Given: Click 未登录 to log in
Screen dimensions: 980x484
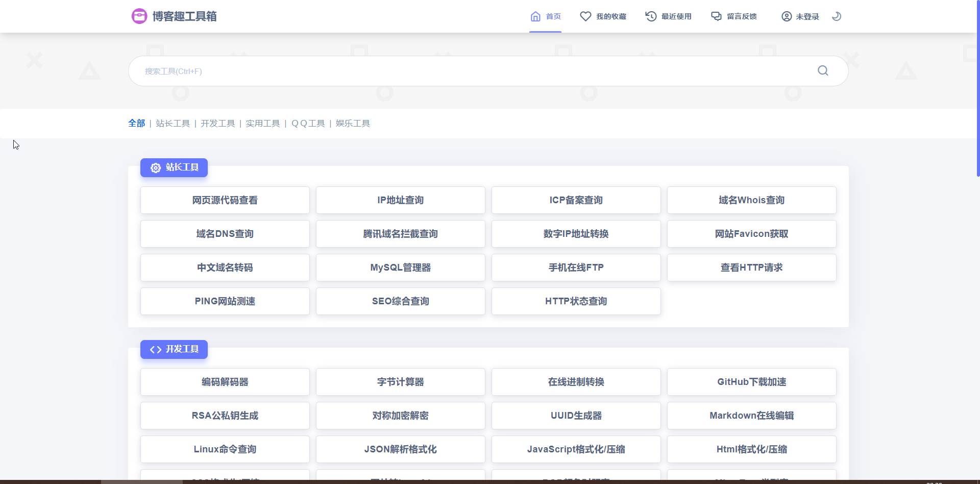Looking at the screenshot, I should [x=800, y=16].
